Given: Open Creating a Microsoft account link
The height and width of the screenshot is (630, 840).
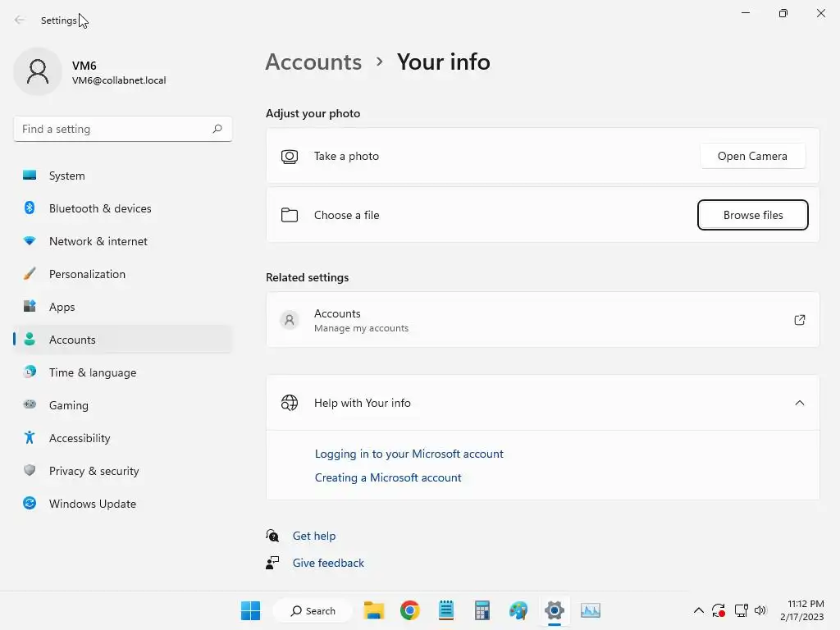Looking at the screenshot, I should tap(388, 477).
